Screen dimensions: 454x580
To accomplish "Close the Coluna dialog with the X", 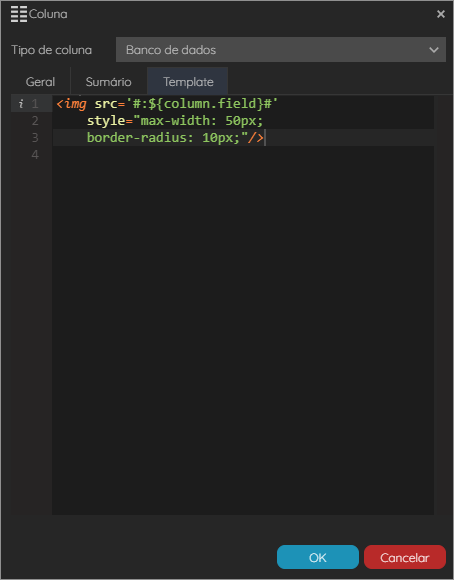I will point(440,14).
